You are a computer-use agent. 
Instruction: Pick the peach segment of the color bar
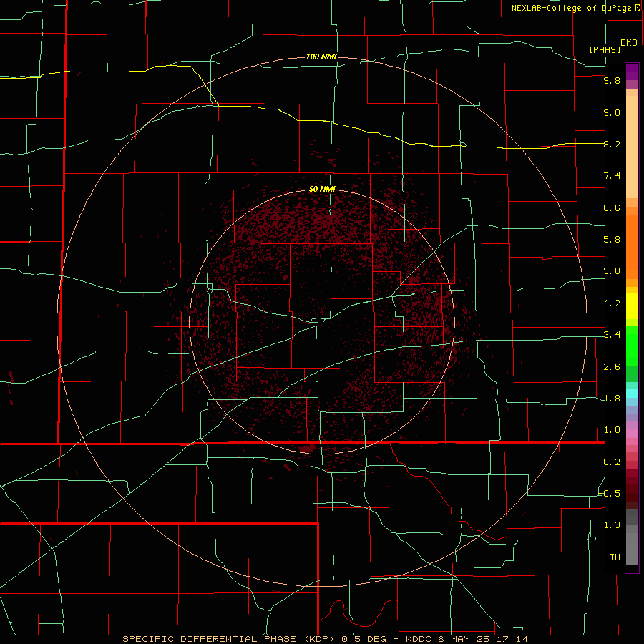[x=632, y=147]
